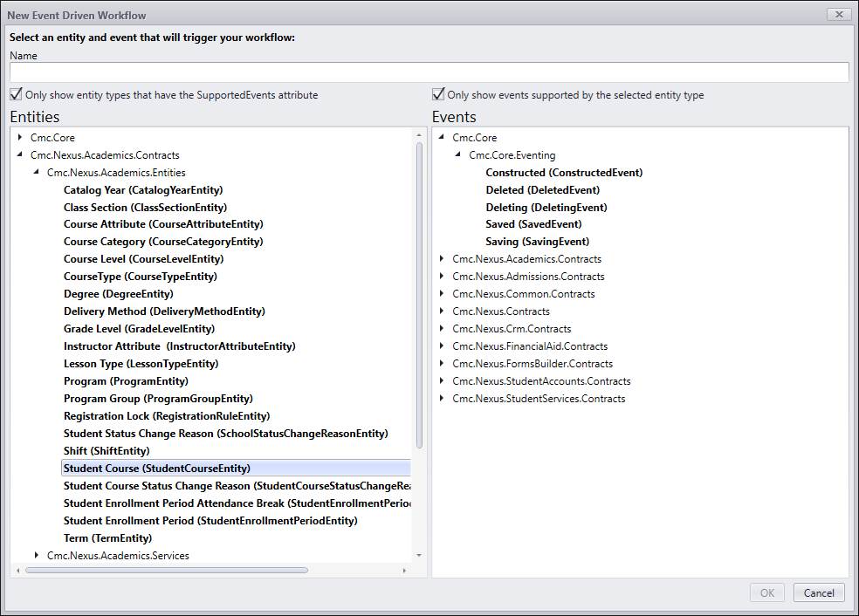Click the Cancel button
The width and height of the screenshot is (859, 616).
(x=818, y=592)
